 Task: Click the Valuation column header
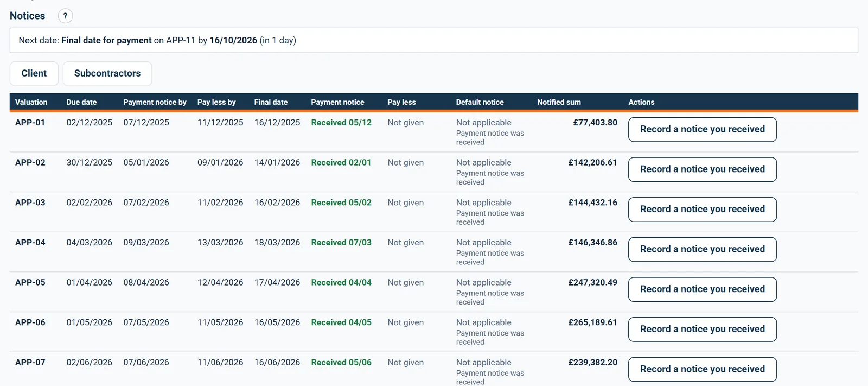click(x=31, y=102)
